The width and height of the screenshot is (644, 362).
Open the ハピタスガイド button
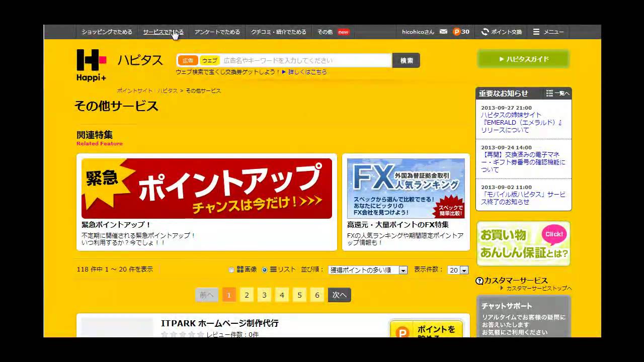523,59
